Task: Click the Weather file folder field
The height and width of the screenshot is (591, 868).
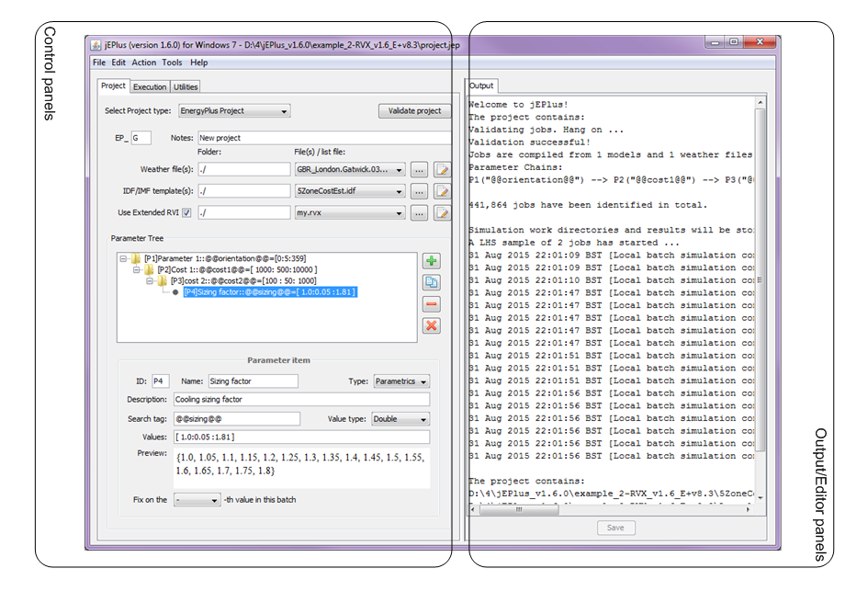Action: pos(244,169)
